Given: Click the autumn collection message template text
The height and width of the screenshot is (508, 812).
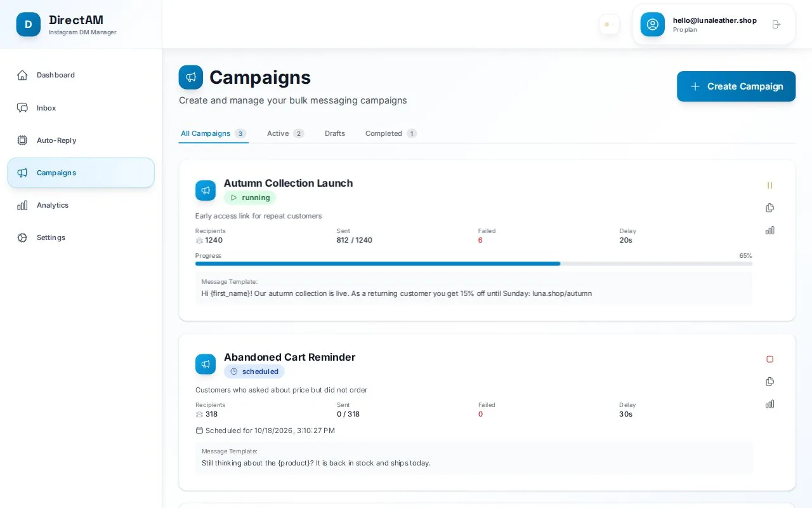Looking at the screenshot, I should [396, 293].
